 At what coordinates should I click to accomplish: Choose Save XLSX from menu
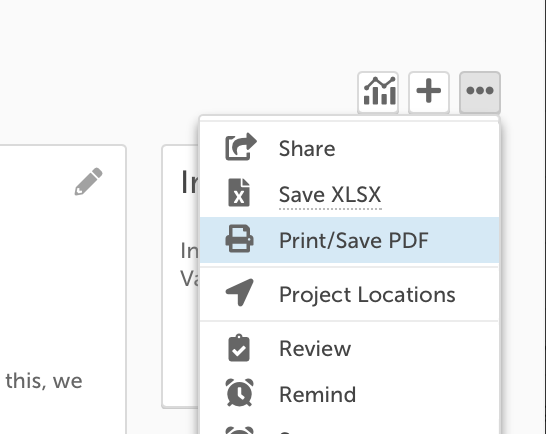click(350, 194)
